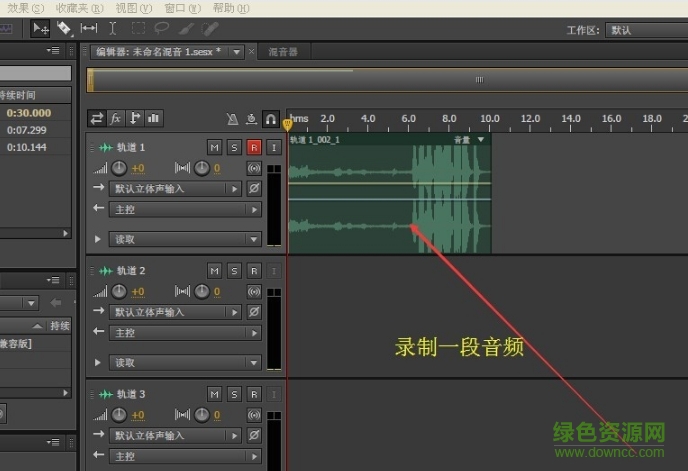Open the 工作区 workspace dropdown
The image size is (688, 471).
coord(646,30)
